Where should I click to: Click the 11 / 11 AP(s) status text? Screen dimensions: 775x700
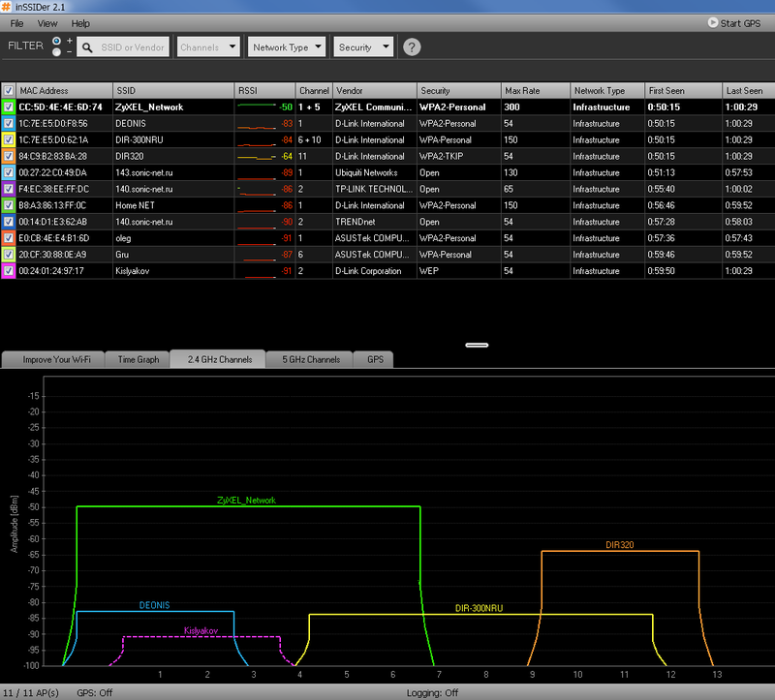(x=31, y=692)
